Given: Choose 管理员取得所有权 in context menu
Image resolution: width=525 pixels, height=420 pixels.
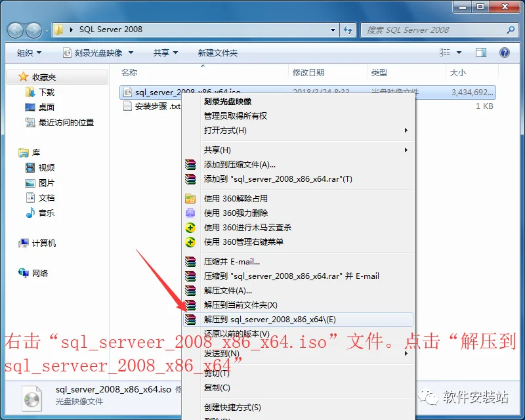Looking at the screenshot, I should point(299,116).
